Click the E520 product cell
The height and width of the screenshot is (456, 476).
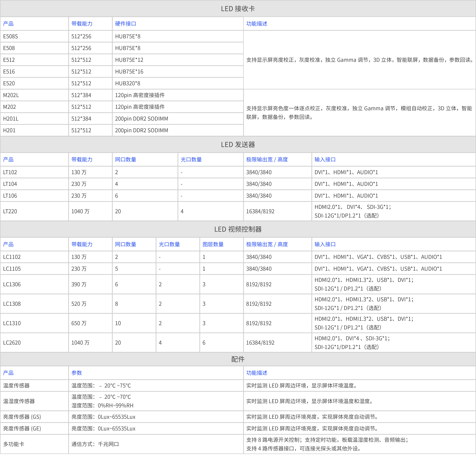[34, 83]
